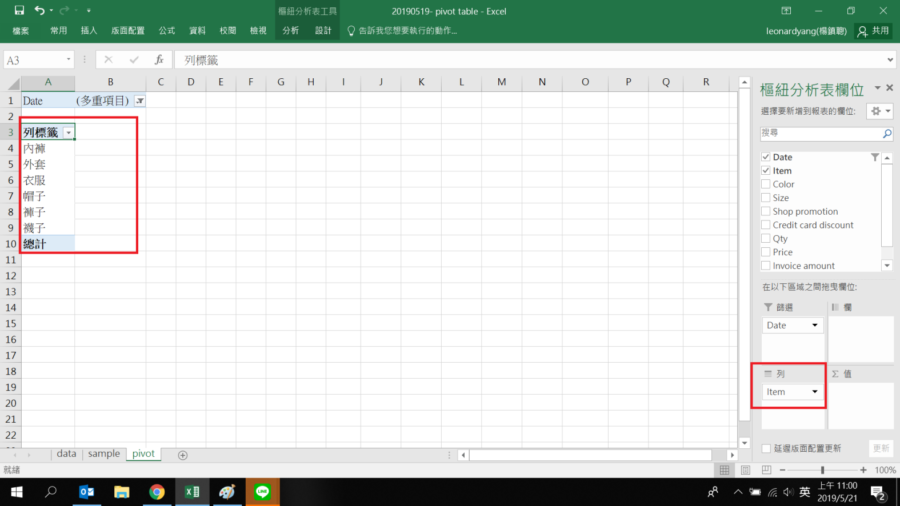This screenshot has width=900, height=506.
Task: Open the 插入 ribbon tab
Action: (88, 31)
